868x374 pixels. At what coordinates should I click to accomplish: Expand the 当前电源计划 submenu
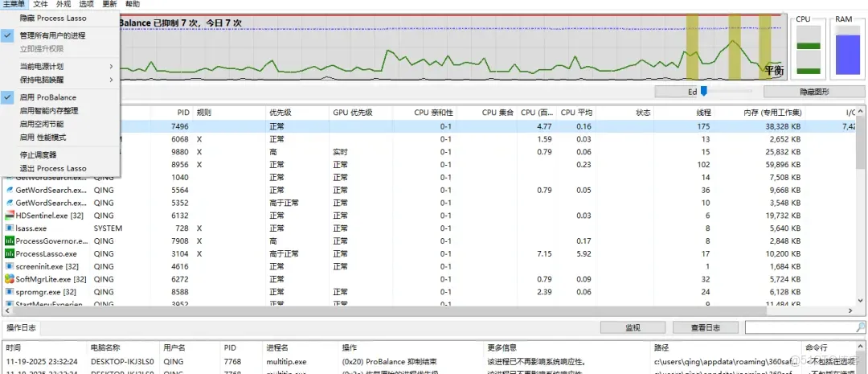(59, 67)
